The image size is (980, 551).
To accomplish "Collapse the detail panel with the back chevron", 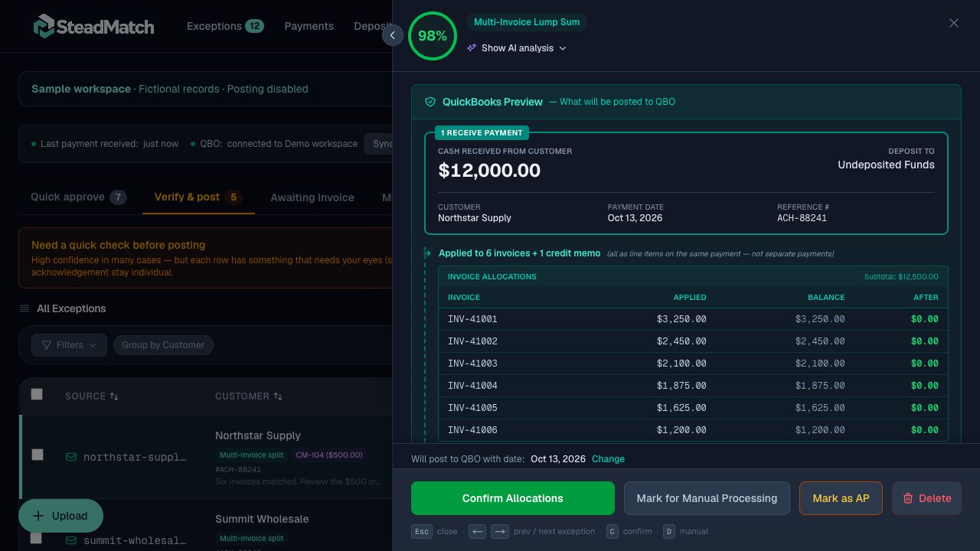I will pyautogui.click(x=393, y=35).
